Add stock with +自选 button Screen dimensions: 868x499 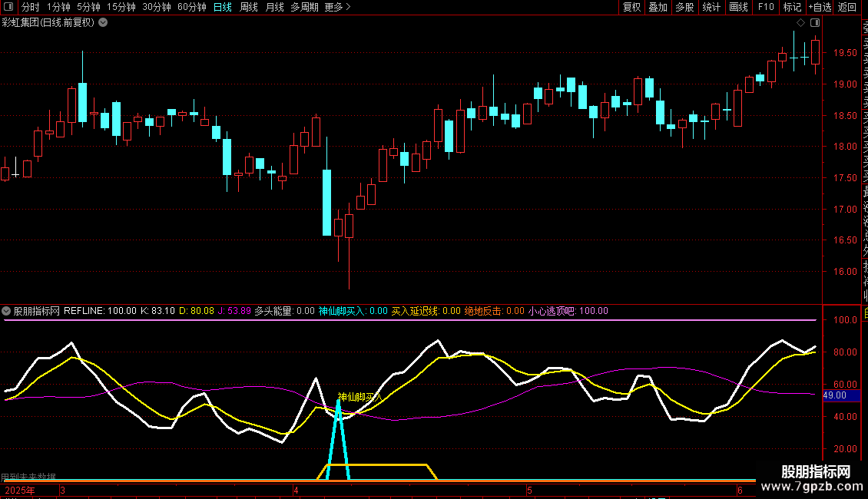[x=820, y=7]
